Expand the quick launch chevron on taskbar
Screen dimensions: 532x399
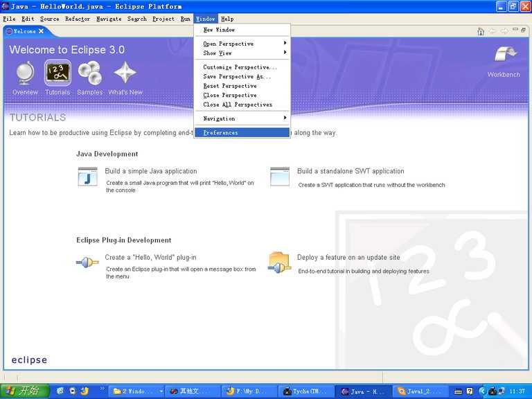pos(102,389)
